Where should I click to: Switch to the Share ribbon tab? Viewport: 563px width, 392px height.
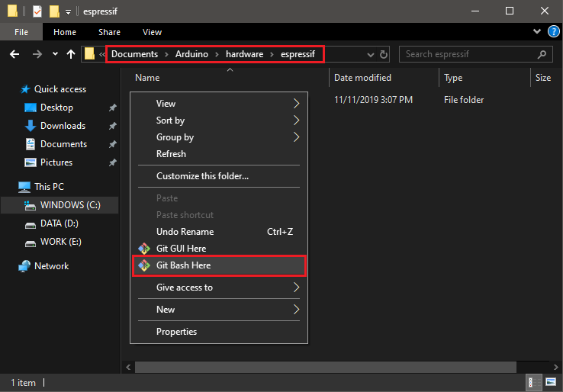[x=109, y=32]
